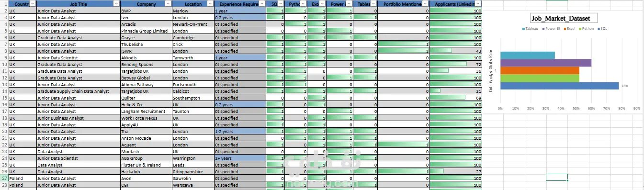Open the SQL column filter dropdown

pyautogui.click(x=281, y=3)
